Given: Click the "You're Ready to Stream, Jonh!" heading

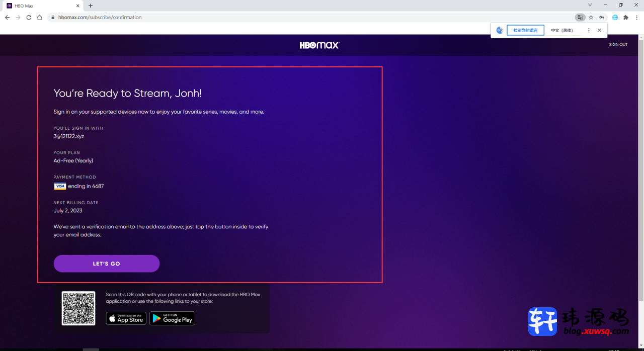Looking at the screenshot, I should (128, 93).
